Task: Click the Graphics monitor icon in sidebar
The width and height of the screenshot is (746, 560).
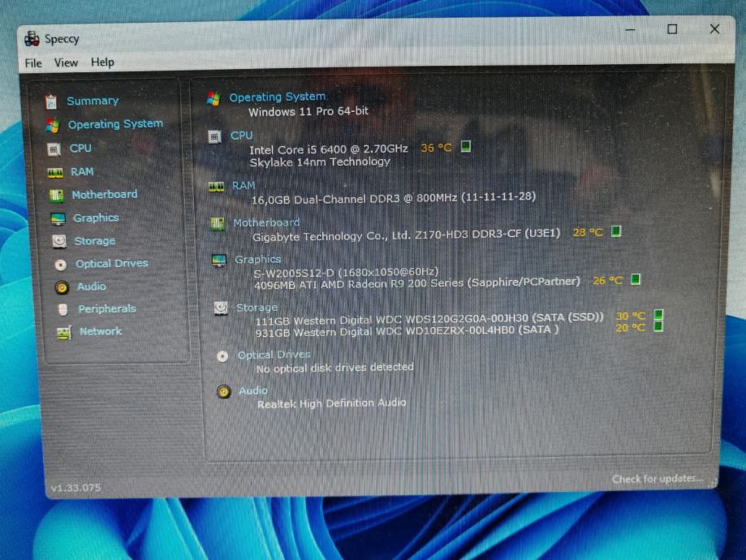Action: pos(58,218)
